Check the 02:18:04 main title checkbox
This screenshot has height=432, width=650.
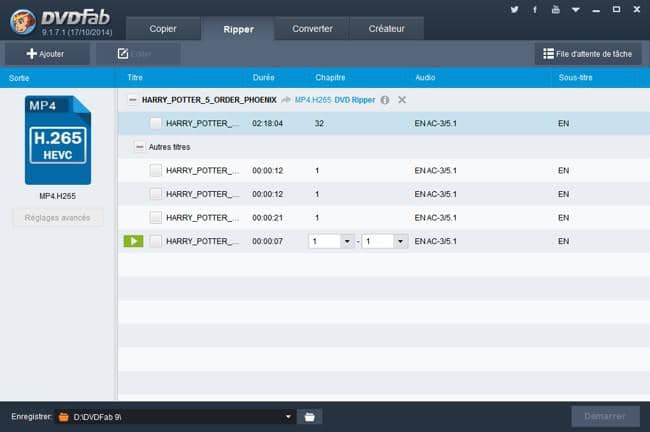tap(155, 123)
